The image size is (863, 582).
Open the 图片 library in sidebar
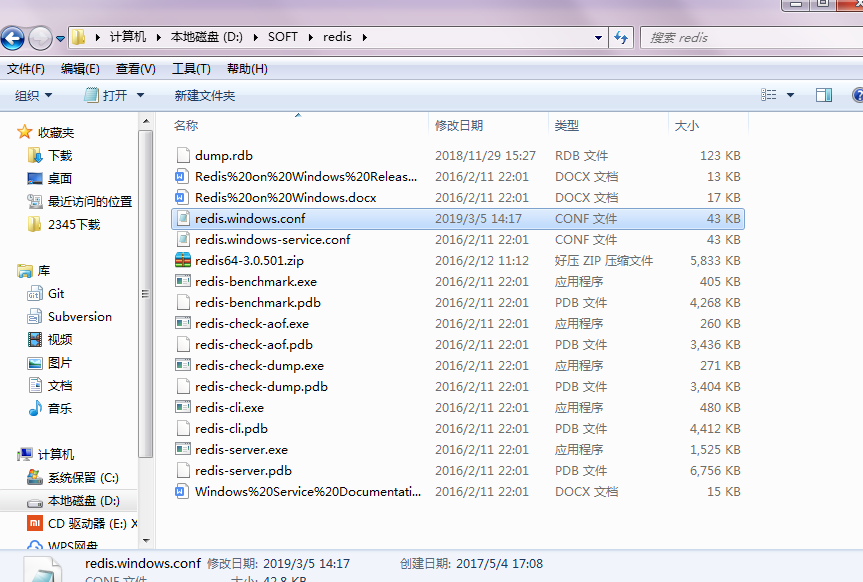(x=50, y=363)
